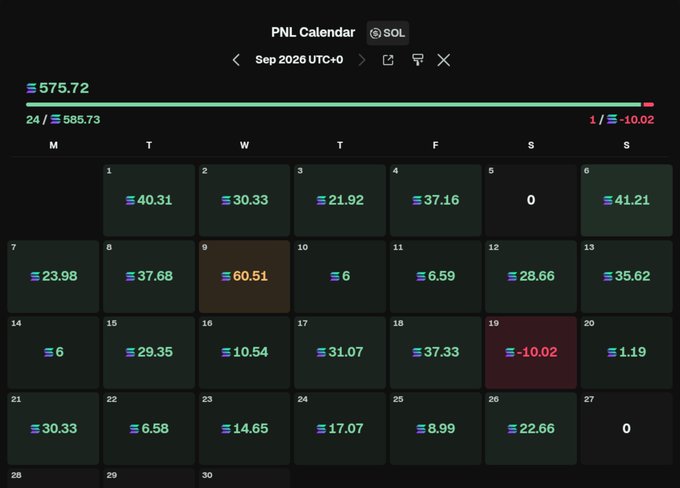Click the PNL Calendar title
Viewport: 680px width, 488px height.
tap(313, 33)
